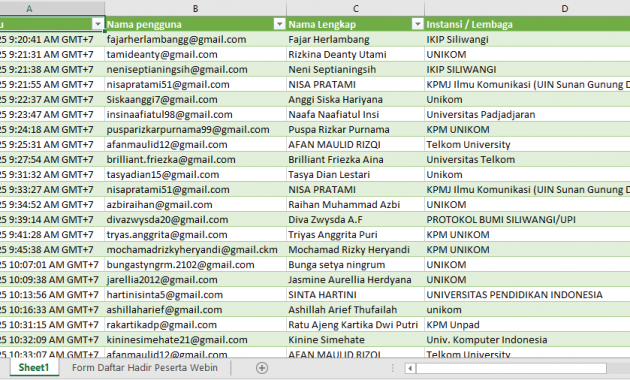
Task: Open Form Daftar Hadir Peserta Webin sheet tab
Action: (145, 368)
